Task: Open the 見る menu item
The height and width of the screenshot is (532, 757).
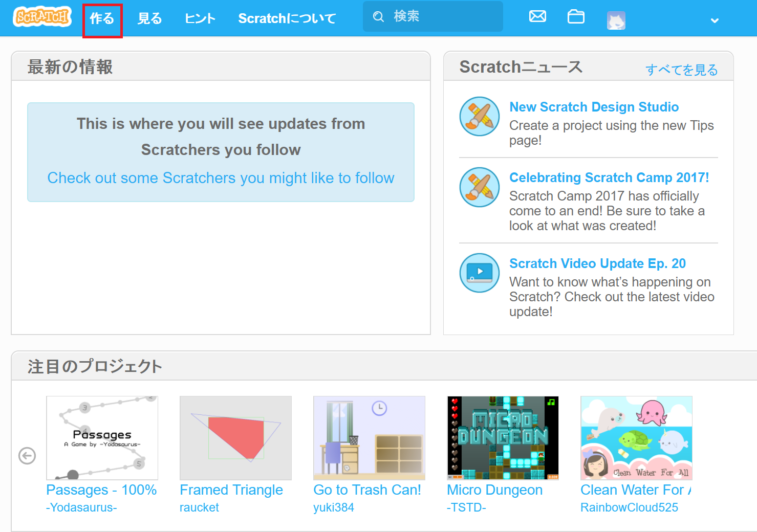Action: point(149,18)
